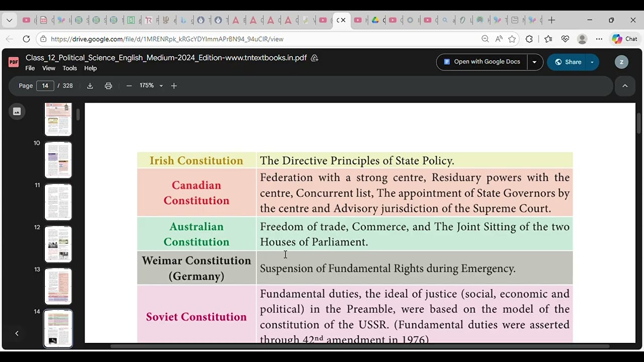
Task: Click the Class_12_Political_Science PDF file name
Action: tap(166, 58)
